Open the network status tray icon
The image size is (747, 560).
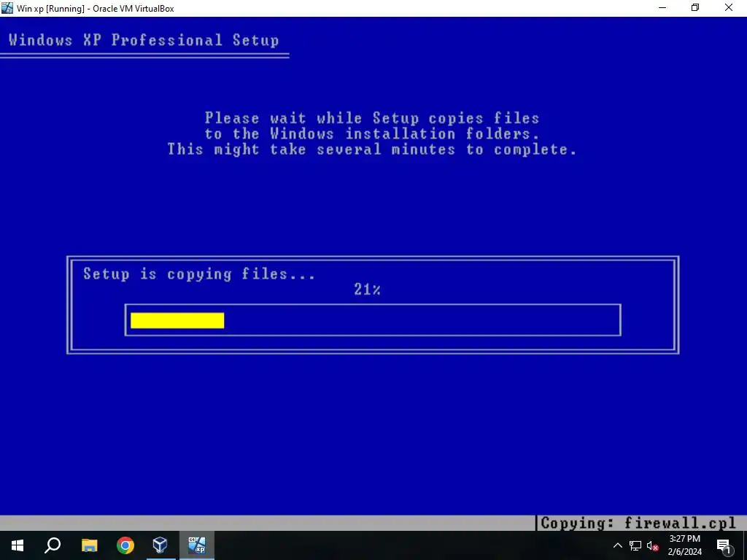coord(635,545)
